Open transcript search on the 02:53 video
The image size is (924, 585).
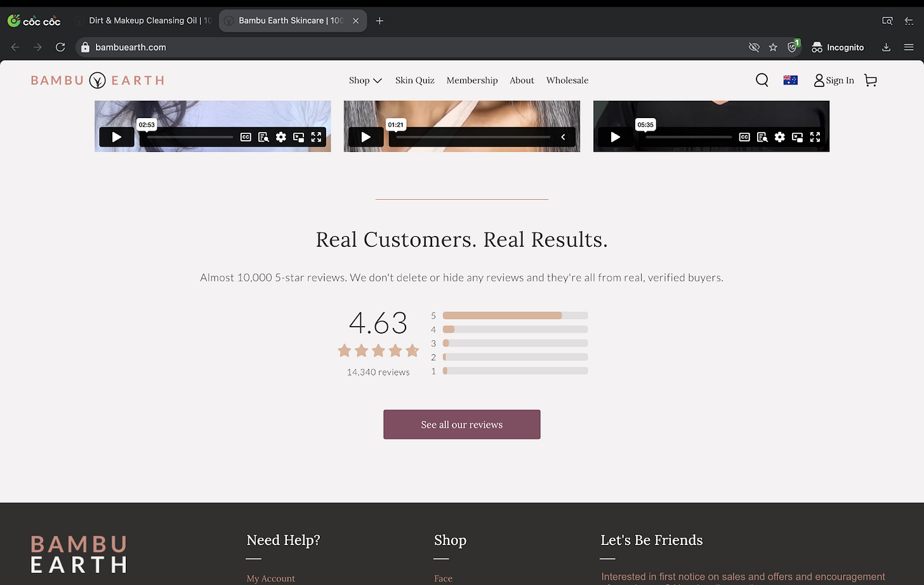point(263,137)
